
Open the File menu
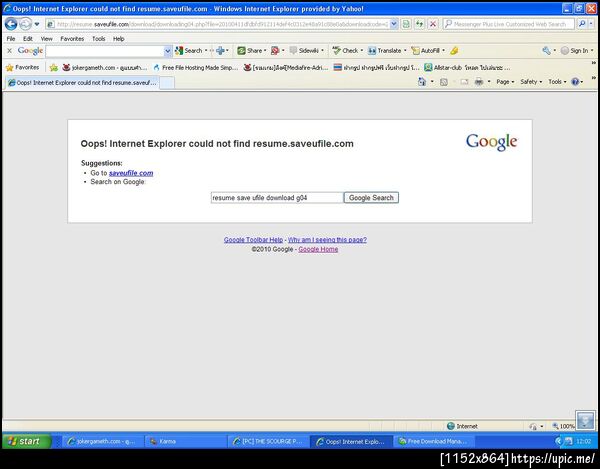11,39
